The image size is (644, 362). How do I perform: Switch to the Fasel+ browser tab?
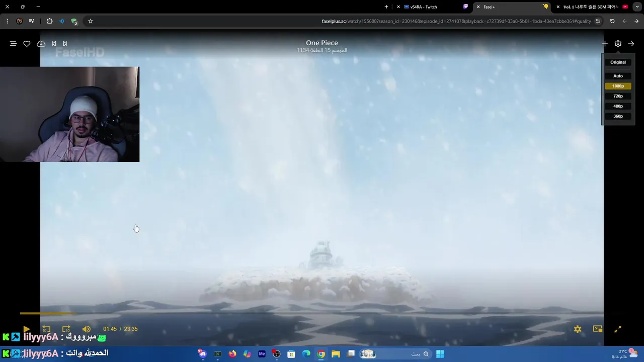pos(512,7)
